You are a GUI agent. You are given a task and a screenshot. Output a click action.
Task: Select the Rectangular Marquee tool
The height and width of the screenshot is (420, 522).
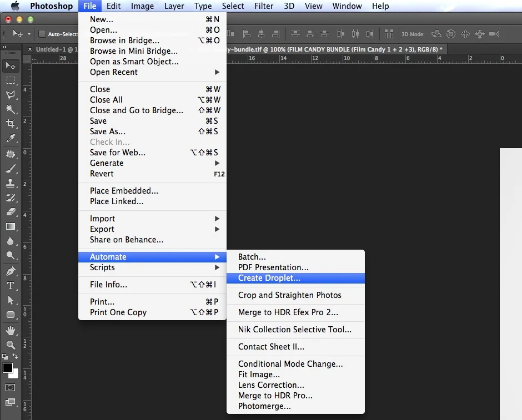pyautogui.click(x=11, y=80)
